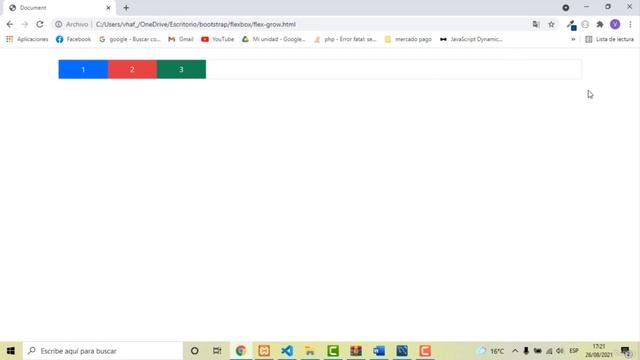
Task: Open Cortana circle on taskbar
Action: point(195,351)
